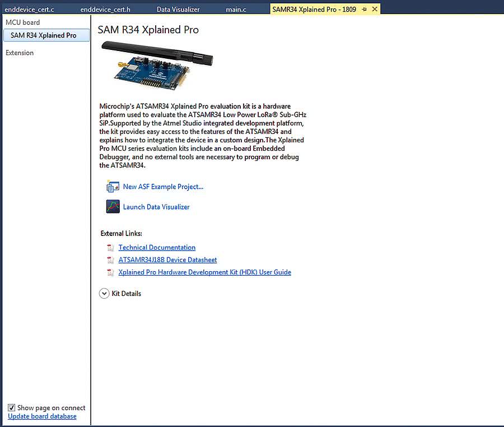The height and width of the screenshot is (427, 504).
Task: Click the New ASF Example Project icon
Action: [113, 187]
